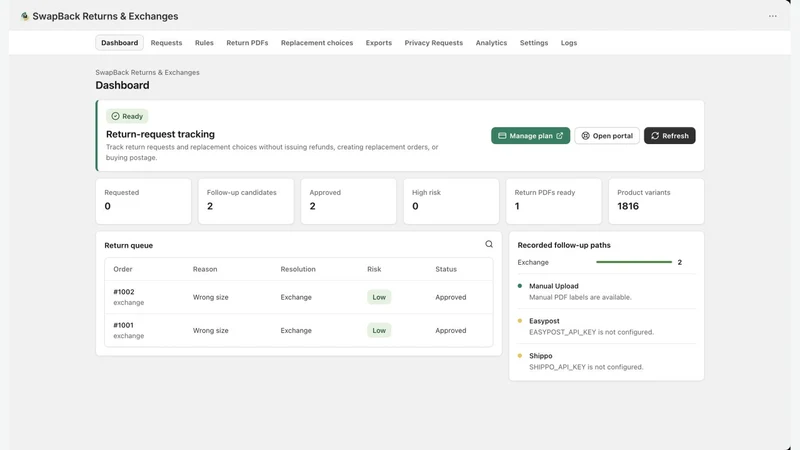
Task: Click Low risk badge for order #1001
Action: (379, 330)
